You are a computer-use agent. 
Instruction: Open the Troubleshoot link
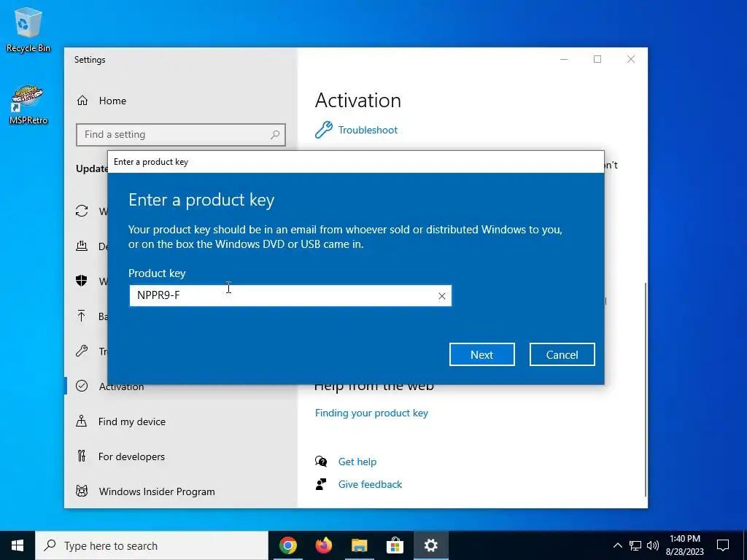tap(368, 130)
